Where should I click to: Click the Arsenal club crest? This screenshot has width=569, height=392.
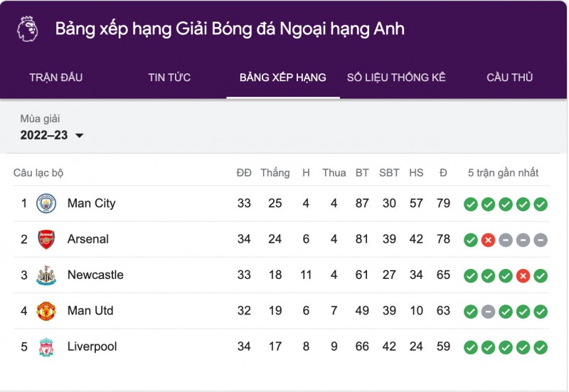(46, 239)
